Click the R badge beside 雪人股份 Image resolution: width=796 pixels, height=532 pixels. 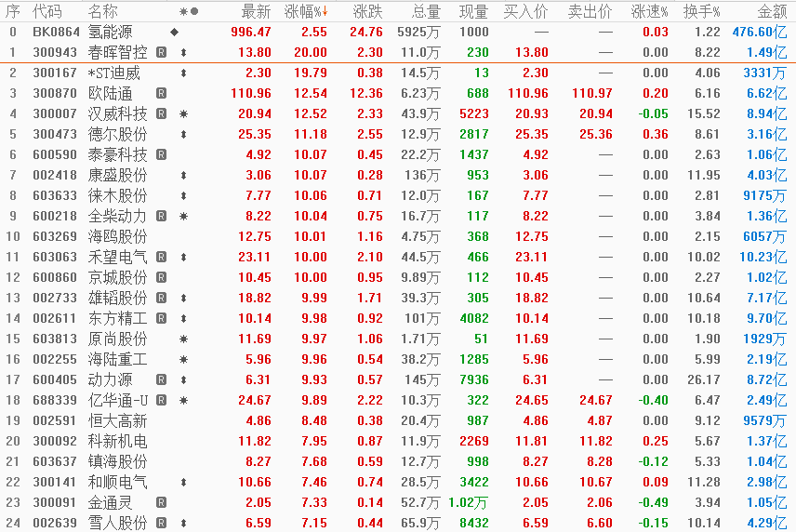coord(162,523)
